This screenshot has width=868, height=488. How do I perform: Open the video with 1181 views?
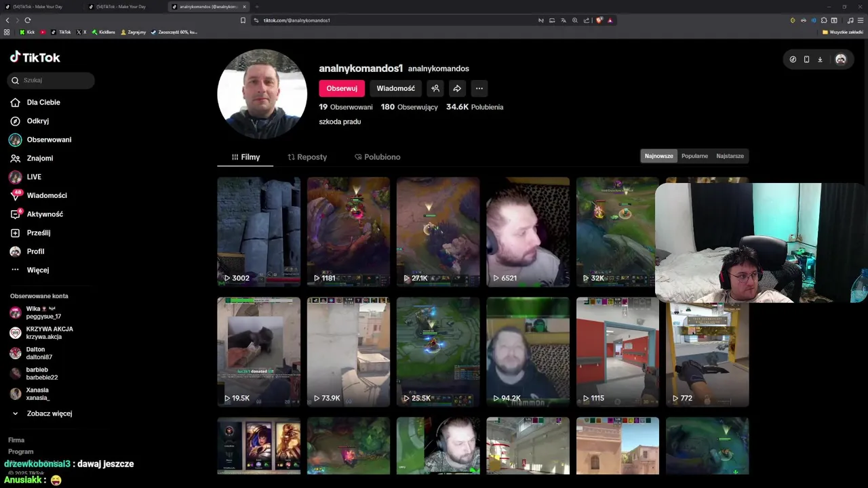(349, 232)
